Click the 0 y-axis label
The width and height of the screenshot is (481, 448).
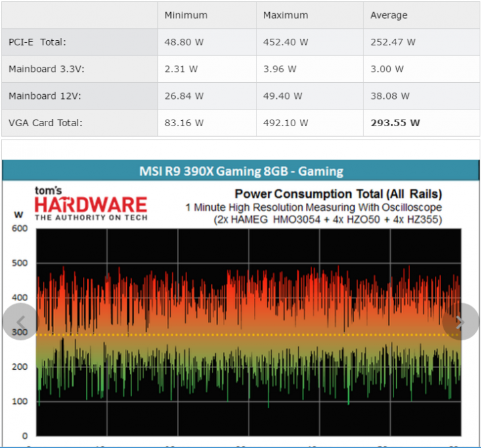pos(25,436)
